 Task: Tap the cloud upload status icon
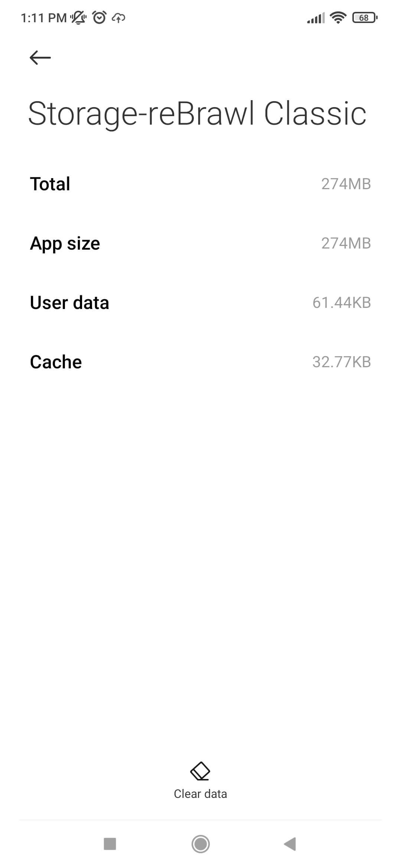point(118,17)
